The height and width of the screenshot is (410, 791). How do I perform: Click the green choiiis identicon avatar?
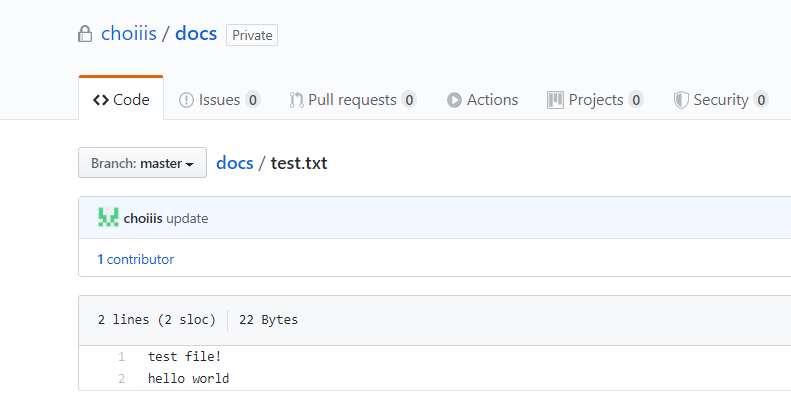[108, 218]
